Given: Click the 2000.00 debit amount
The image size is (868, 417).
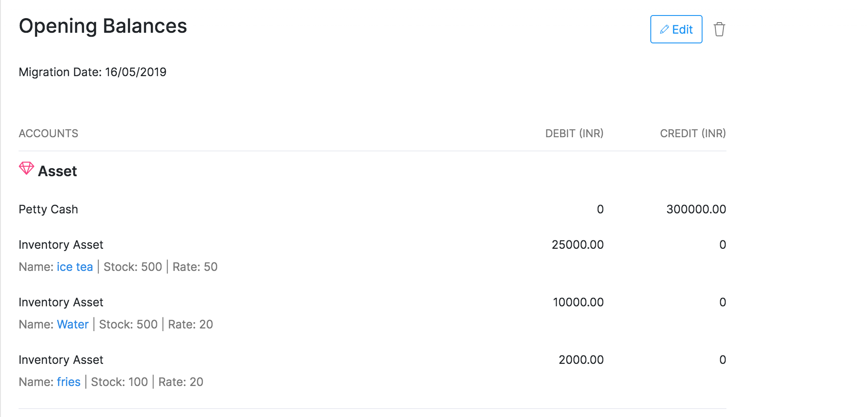Looking at the screenshot, I should point(581,360).
